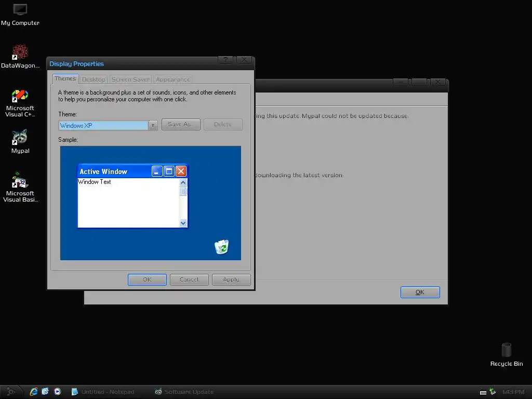Click the taskbar clock
The image size is (532, 399).
click(513, 392)
